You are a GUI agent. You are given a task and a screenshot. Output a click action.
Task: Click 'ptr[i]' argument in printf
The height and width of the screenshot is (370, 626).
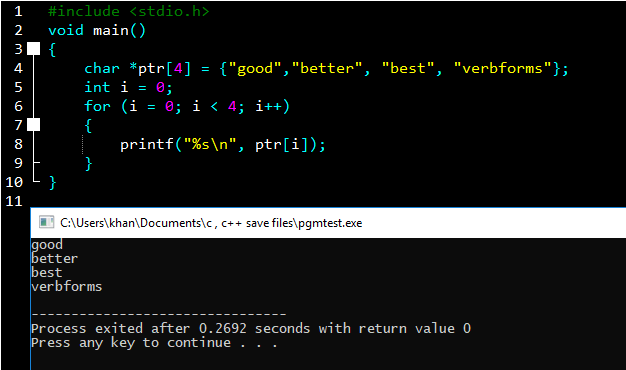[x=282, y=144]
